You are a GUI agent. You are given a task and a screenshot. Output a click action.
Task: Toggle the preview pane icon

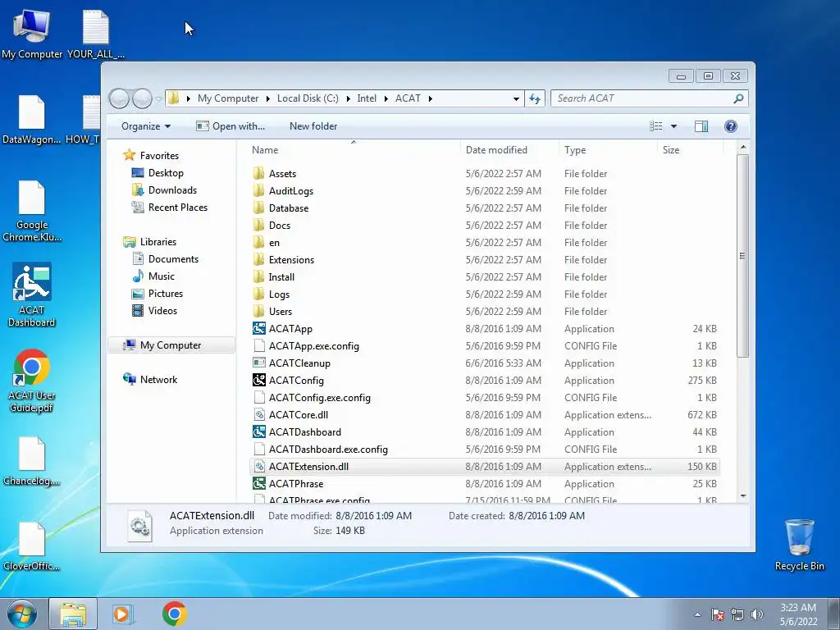click(701, 126)
